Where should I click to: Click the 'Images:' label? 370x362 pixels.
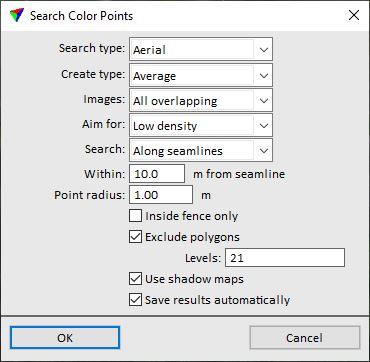click(104, 99)
